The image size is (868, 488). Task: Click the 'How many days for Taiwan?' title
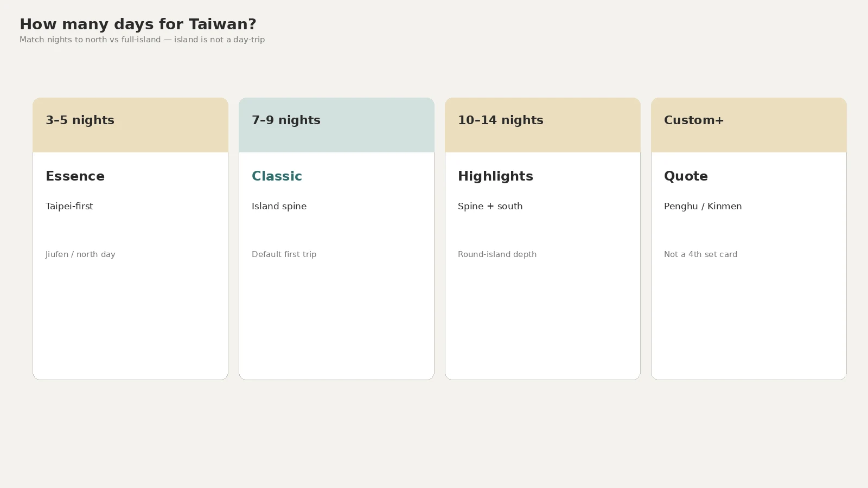point(138,24)
